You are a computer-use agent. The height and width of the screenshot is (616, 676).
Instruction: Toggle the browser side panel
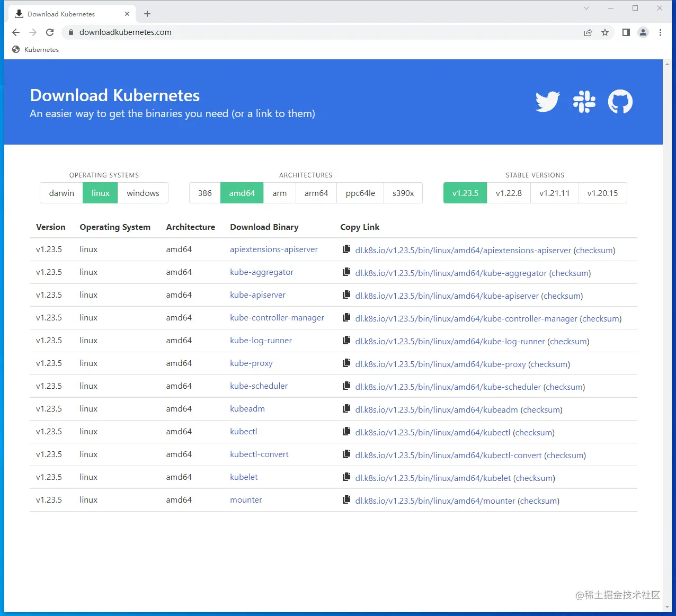[x=626, y=32]
